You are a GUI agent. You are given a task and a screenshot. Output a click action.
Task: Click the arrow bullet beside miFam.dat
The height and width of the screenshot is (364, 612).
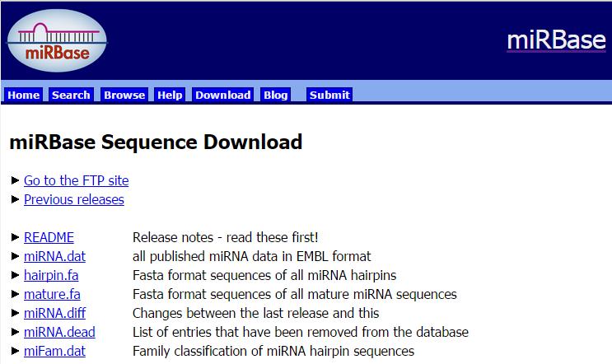(16, 351)
